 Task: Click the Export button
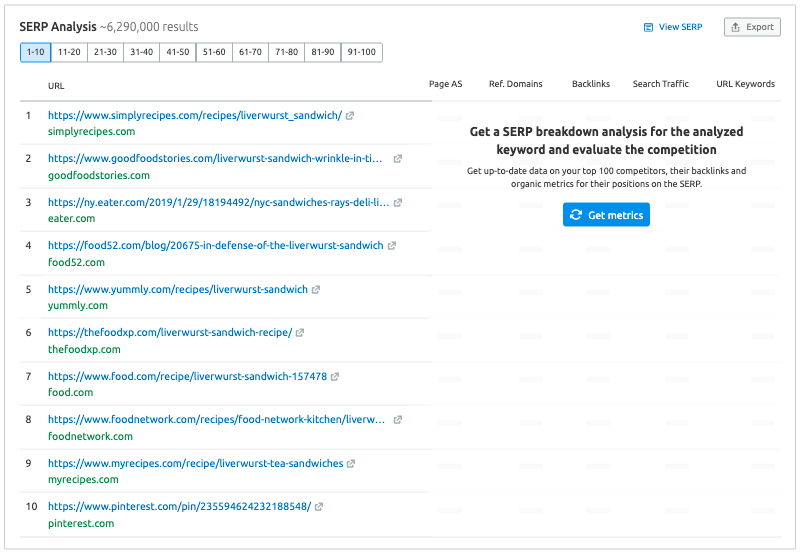[x=752, y=27]
